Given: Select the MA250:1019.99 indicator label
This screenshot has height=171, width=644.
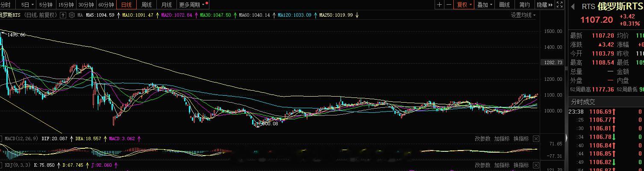Looking at the screenshot, I should (336, 15).
